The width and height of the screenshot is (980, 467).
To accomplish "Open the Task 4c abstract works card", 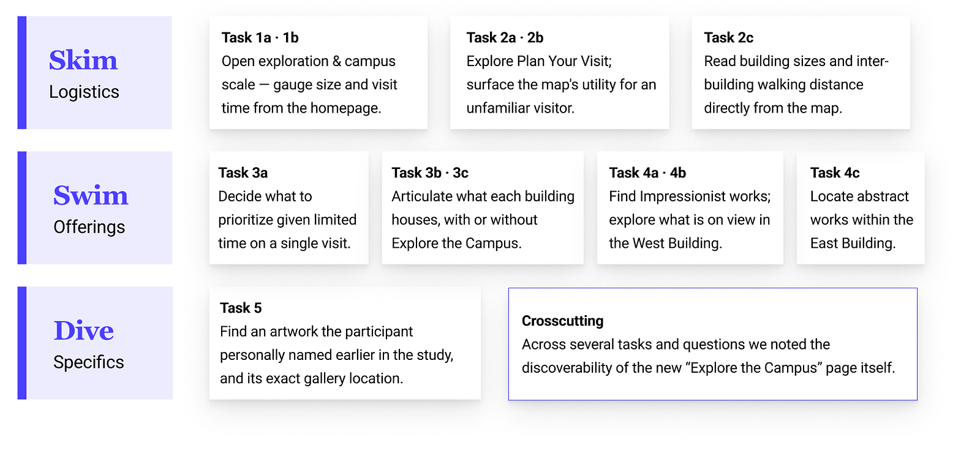I will click(861, 208).
